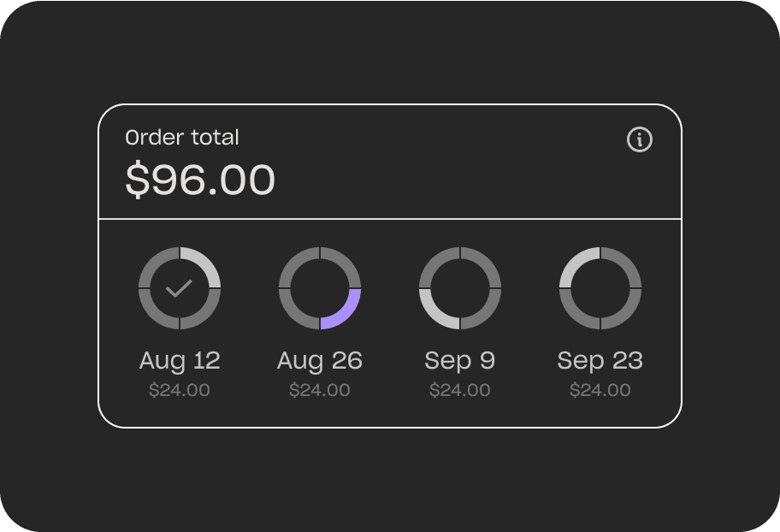Click the $24.00 amount under Aug 12
This screenshot has width=780, height=532.
point(180,390)
